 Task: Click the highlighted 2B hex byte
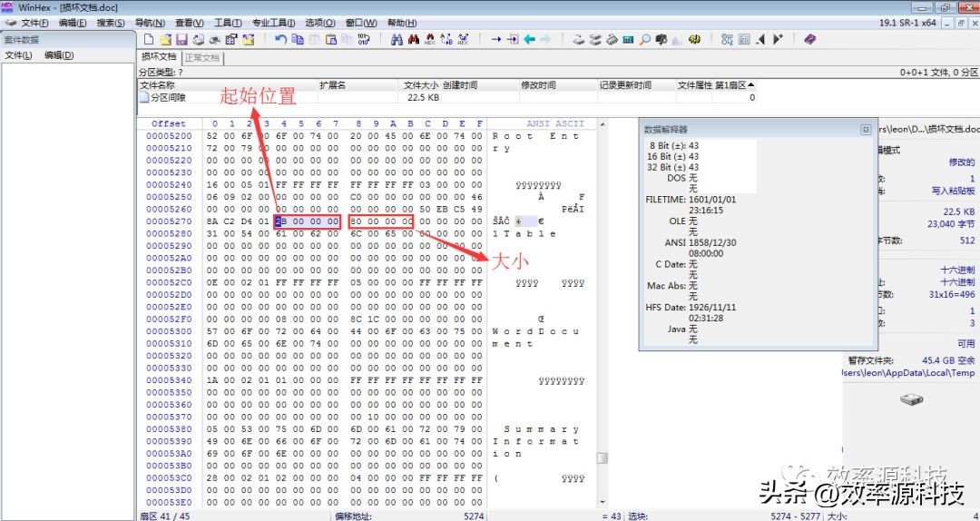(280, 221)
